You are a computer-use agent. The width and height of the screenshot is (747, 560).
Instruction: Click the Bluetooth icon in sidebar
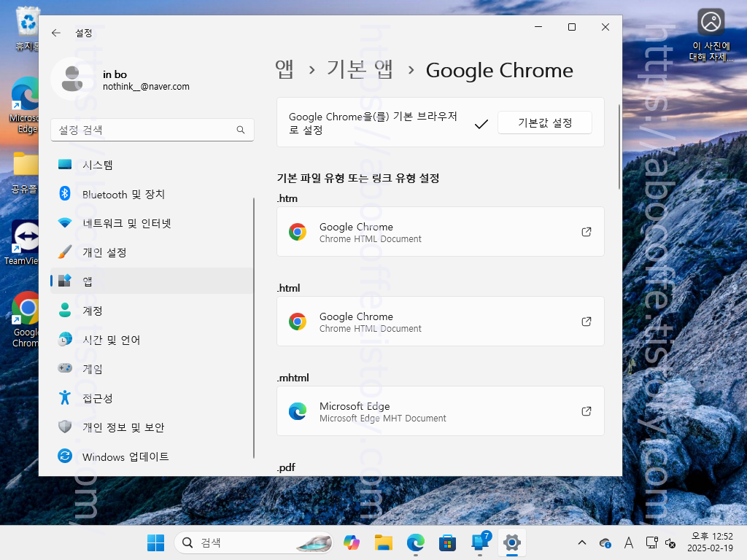(65, 193)
